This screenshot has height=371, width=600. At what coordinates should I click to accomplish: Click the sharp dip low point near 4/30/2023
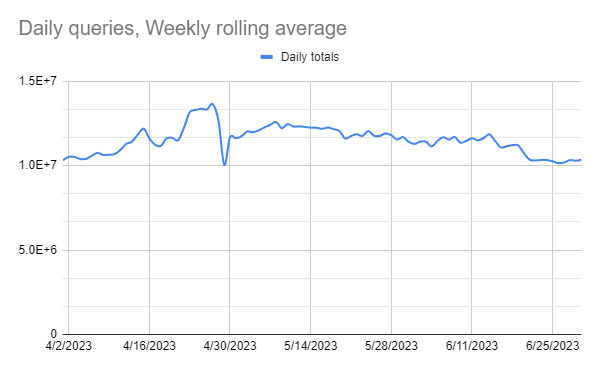225,165
